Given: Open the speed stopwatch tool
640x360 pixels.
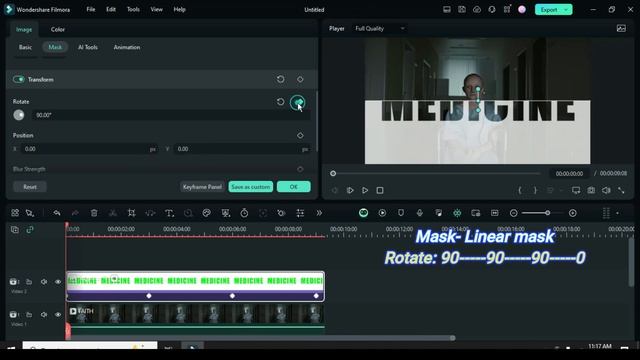Looking at the screenshot, I should (x=244, y=213).
